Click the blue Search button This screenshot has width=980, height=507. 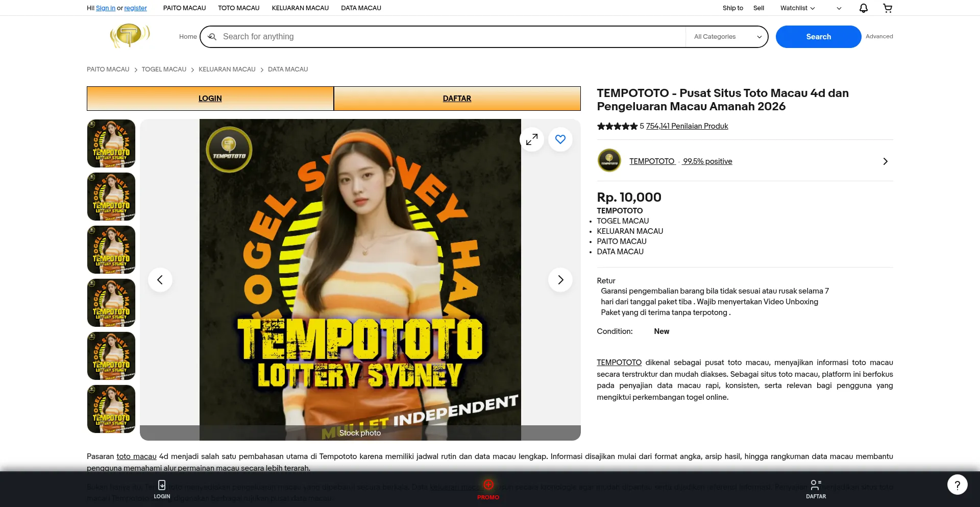[x=818, y=37]
